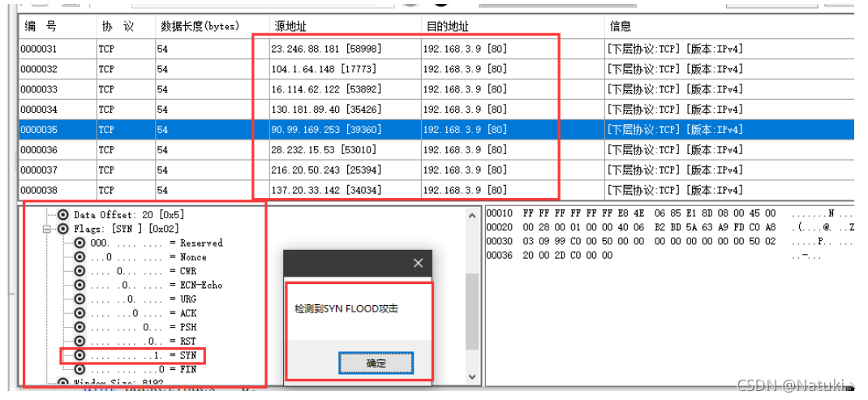Click source address 16.114.62.122 [53892]
This screenshot has height=400, width=868.
click(x=327, y=89)
